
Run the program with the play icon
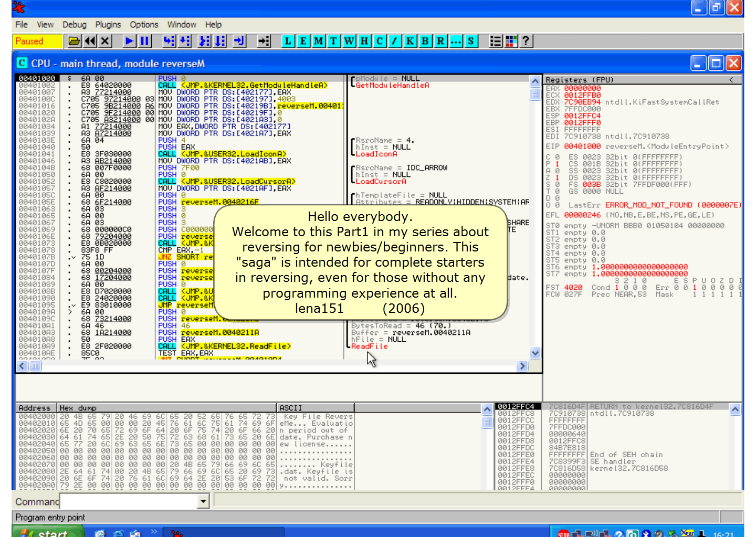tap(129, 41)
